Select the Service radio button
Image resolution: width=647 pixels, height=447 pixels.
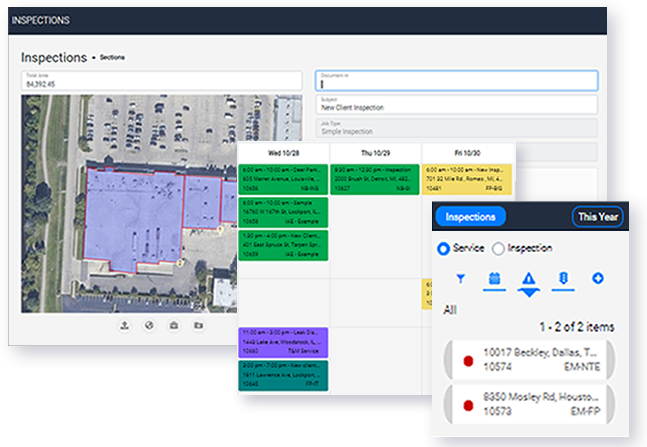(444, 248)
